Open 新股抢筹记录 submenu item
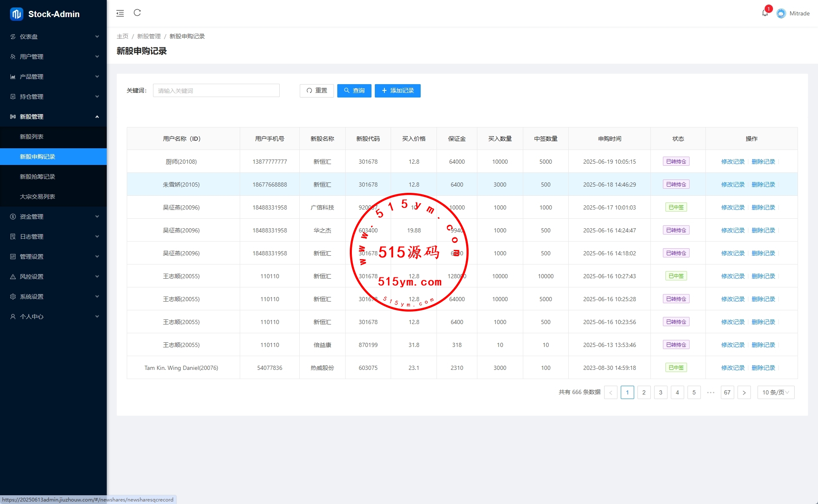This screenshot has width=818, height=504. tap(38, 177)
